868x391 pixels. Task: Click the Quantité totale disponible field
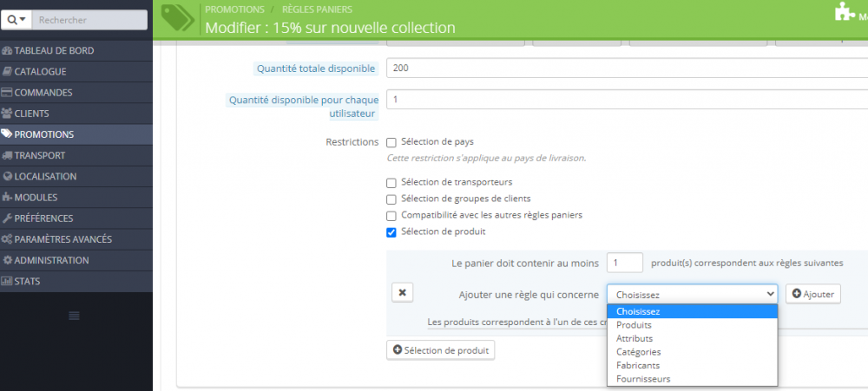click(x=628, y=68)
